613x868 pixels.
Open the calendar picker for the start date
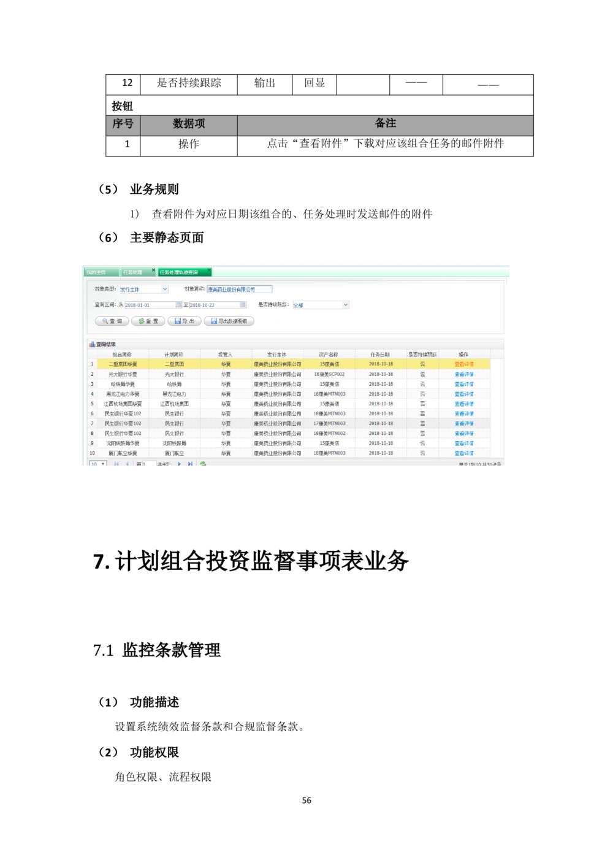pos(179,305)
